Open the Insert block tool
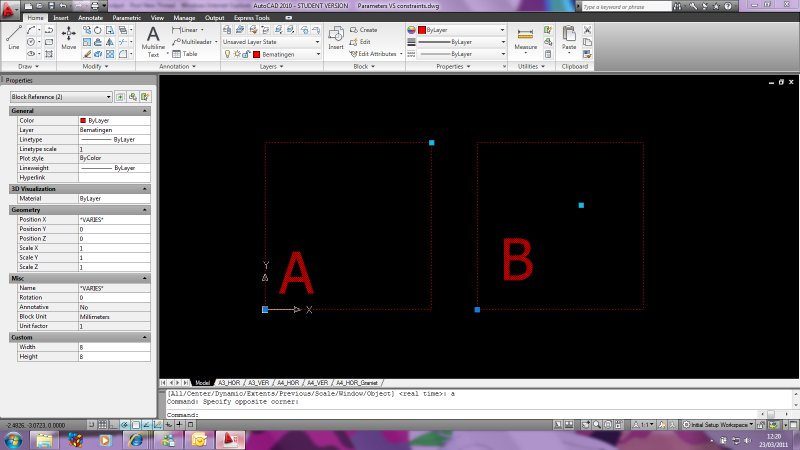Image resolution: width=800 pixels, height=450 pixels. point(336,38)
